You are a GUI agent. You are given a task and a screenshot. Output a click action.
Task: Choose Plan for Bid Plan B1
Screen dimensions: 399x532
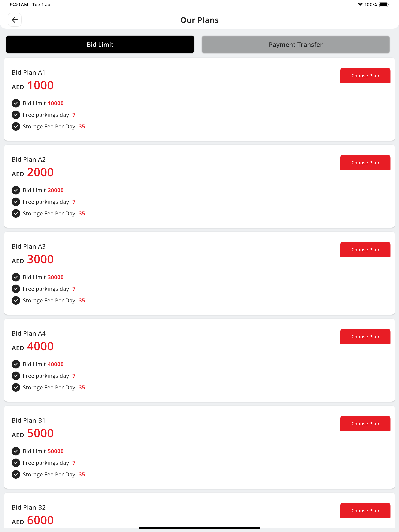pyautogui.click(x=365, y=424)
